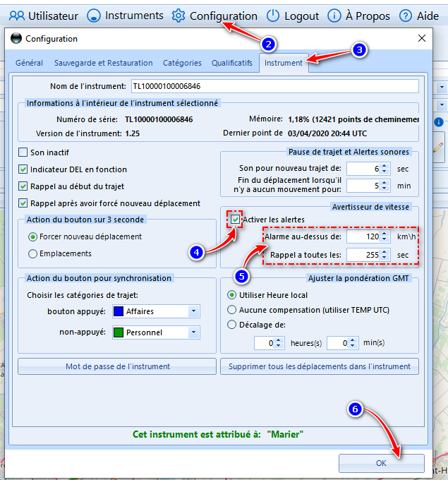Switch to the Général tab
Image resolution: width=448 pixels, height=480 pixels.
click(30, 63)
